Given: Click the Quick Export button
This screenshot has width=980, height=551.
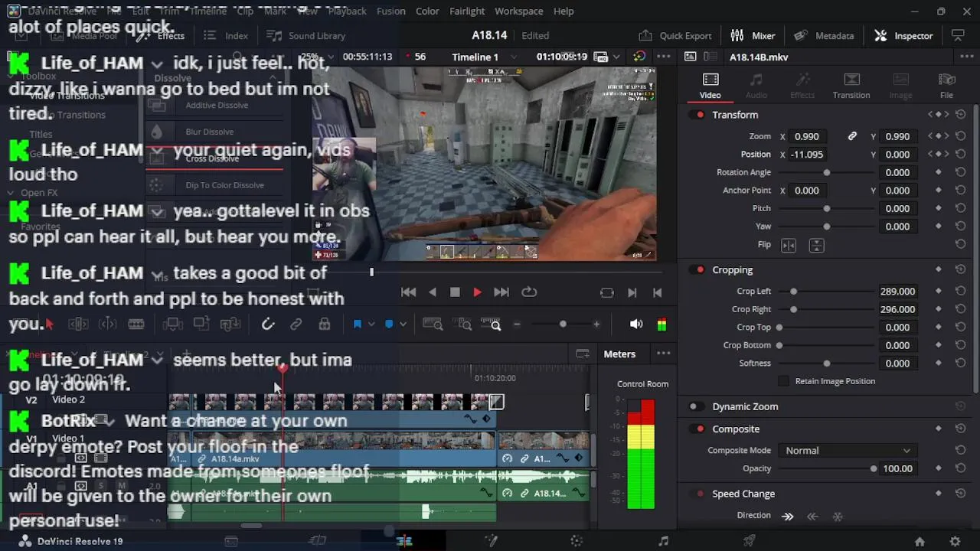Looking at the screenshot, I should point(675,35).
